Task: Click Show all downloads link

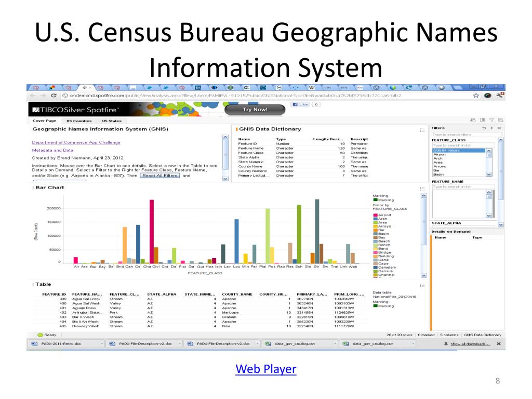Action: coord(470,344)
